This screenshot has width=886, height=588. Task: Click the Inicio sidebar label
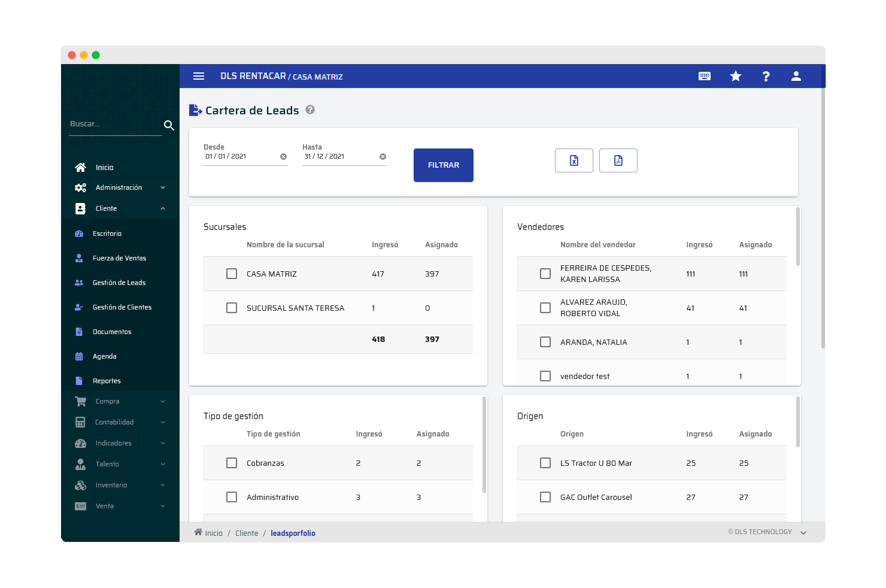[x=104, y=167]
